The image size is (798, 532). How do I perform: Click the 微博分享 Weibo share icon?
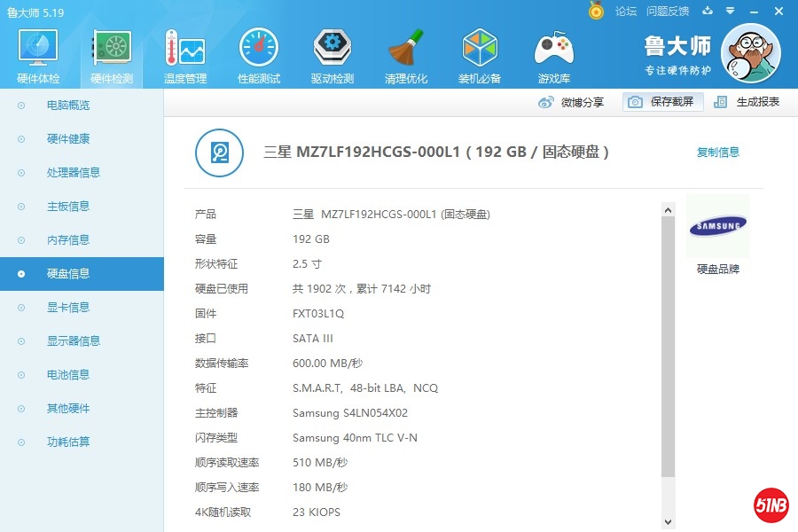546,102
